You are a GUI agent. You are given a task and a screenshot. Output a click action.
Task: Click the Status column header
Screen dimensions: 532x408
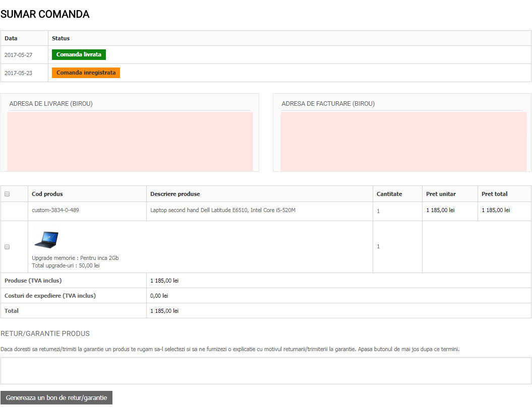61,38
